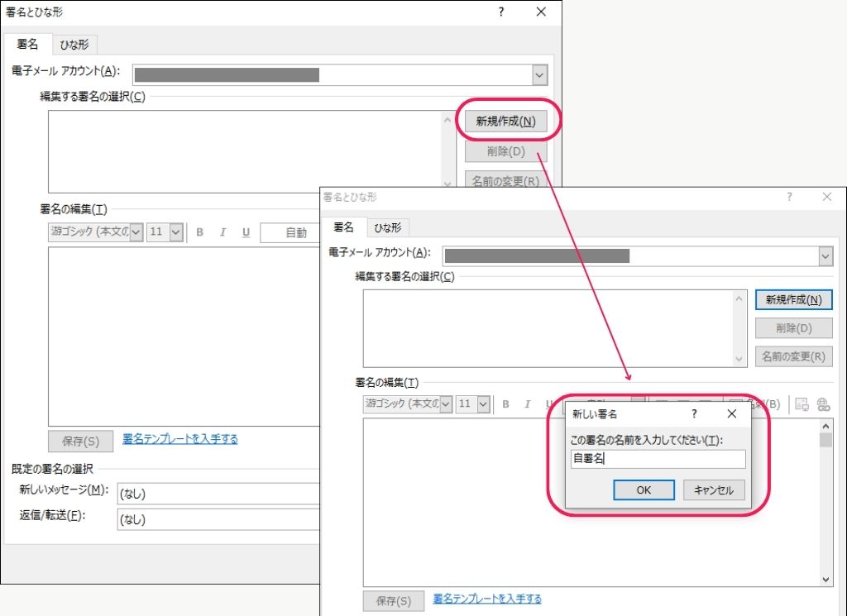This screenshot has width=847, height=616.
Task: Close the 新しい署名 popup dialog
Action: [x=731, y=413]
